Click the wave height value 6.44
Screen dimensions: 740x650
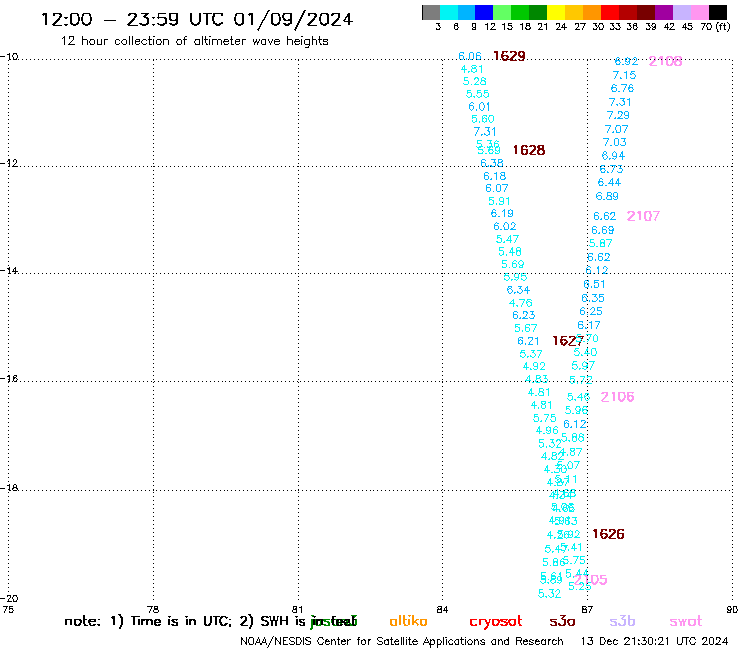(x=609, y=182)
